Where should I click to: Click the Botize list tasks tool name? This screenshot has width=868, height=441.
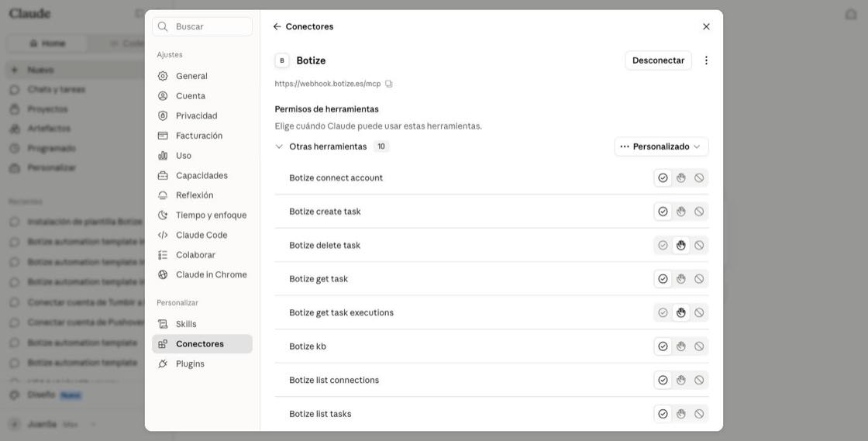point(320,415)
